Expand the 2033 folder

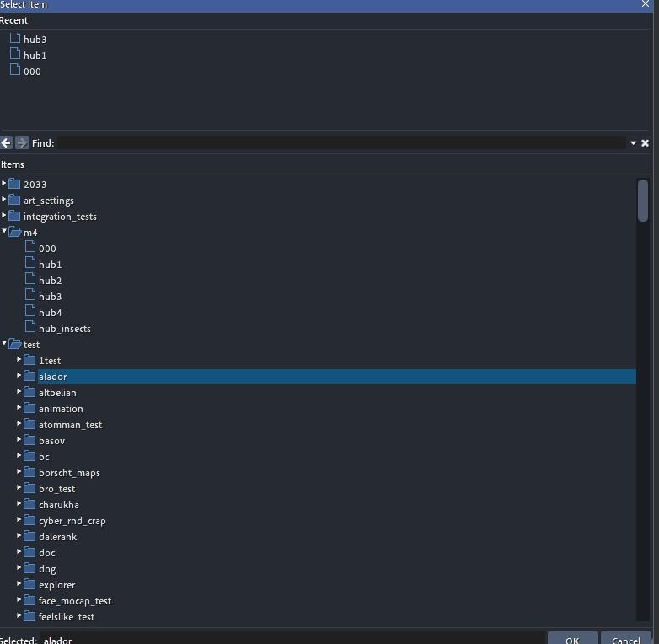point(4,184)
